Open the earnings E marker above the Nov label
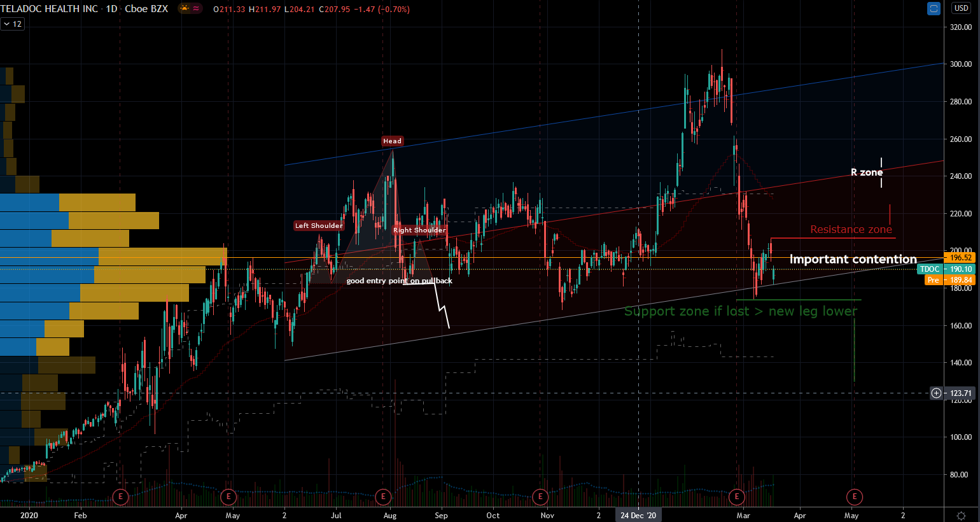The image size is (980, 522). tap(540, 497)
